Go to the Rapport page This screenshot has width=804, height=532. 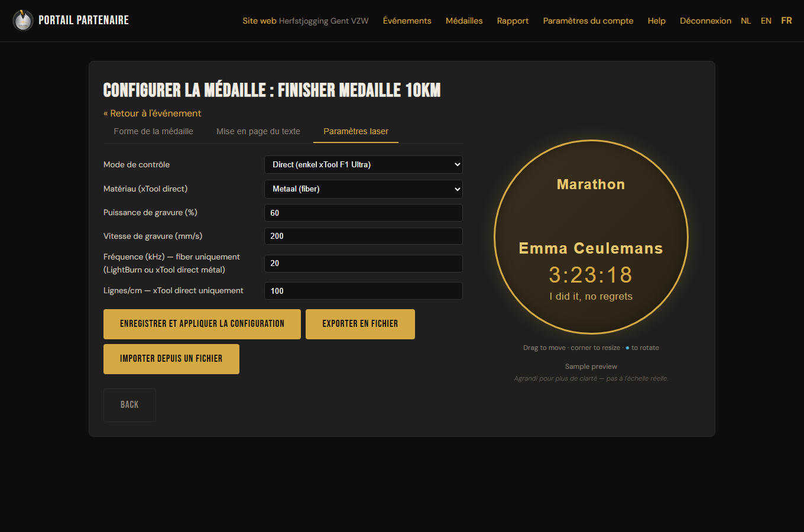pyautogui.click(x=513, y=21)
